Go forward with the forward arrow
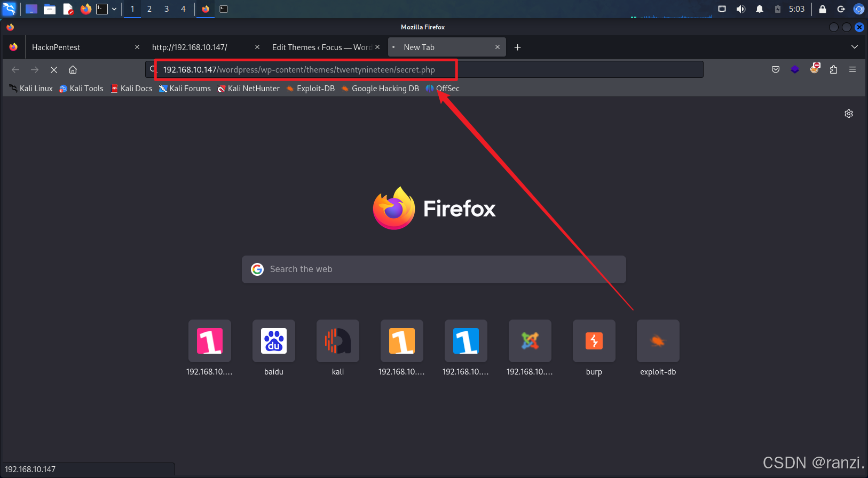Screen dimensions: 868x478 point(35,70)
